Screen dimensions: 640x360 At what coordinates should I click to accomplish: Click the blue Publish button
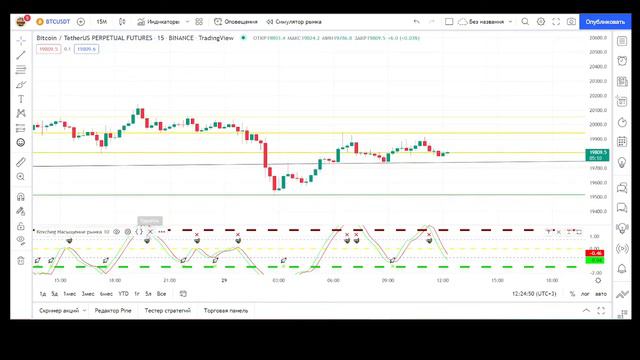(x=605, y=22)
